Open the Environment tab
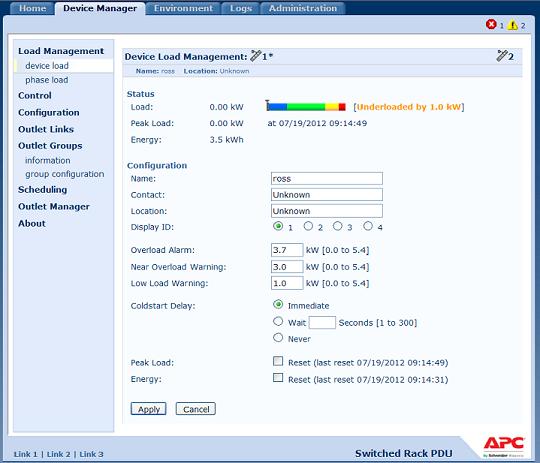Screen dimensions: 540x463 183,8
